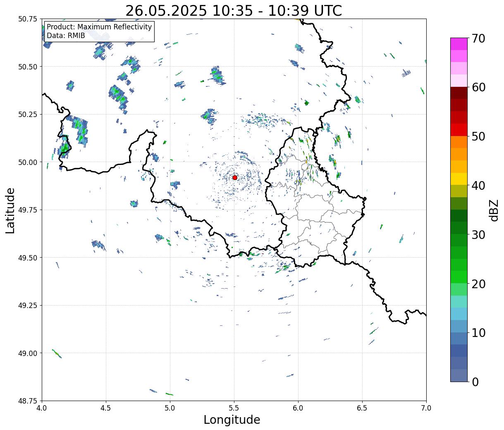
Task: Click the 'Product: Maximum Reflectivity' text
Action: 99,27
